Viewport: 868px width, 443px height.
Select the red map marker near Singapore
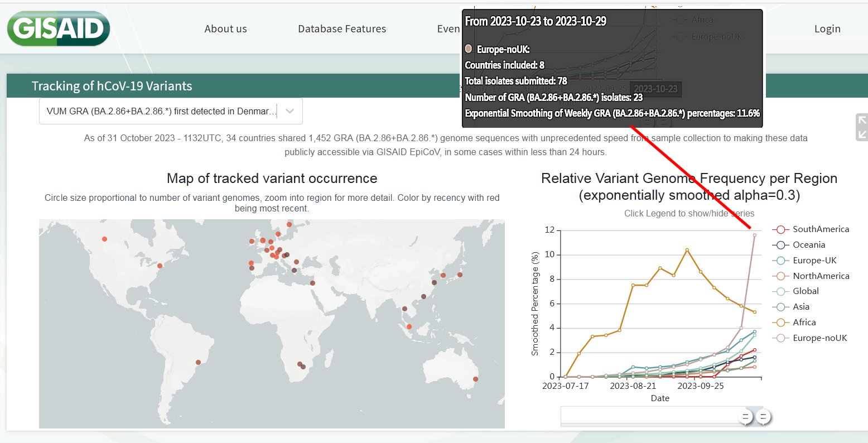pyautogui.click(x=409, y=327)
